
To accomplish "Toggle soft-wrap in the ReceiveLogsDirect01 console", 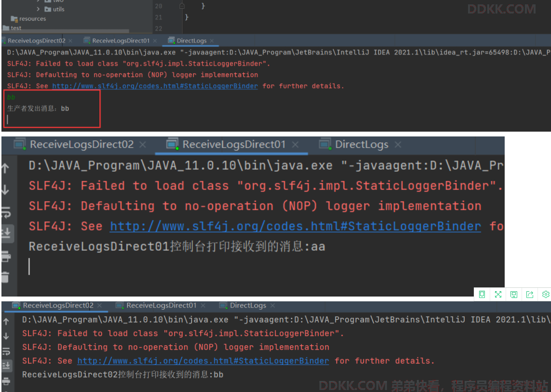I will (6, 213).
